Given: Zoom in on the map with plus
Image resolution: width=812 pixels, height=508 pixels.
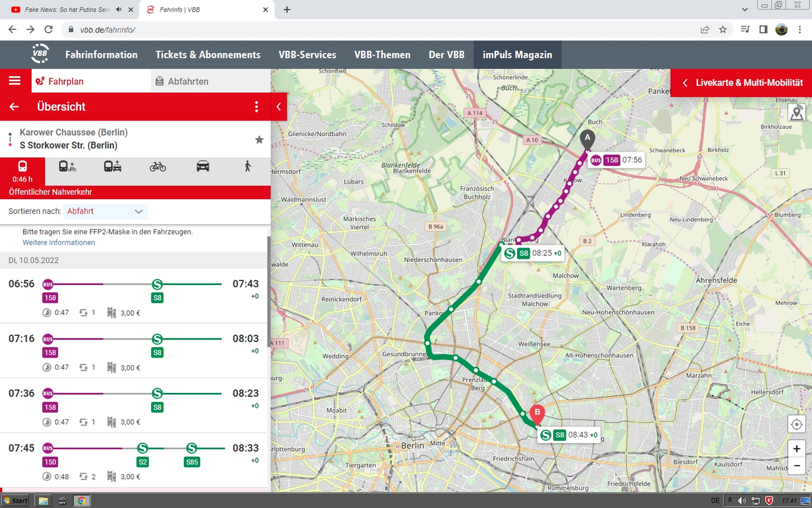Looking at the screenshot, I should tap(797, 448).
